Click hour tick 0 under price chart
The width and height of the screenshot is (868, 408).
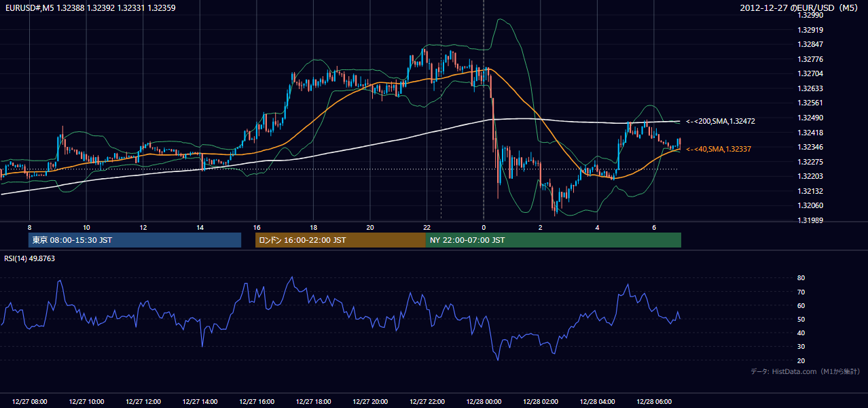click(484, 227)
